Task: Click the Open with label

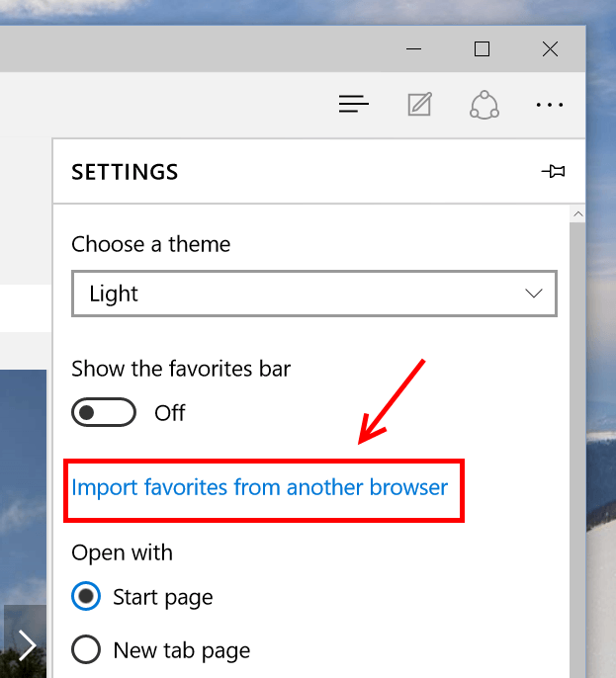Action: 122,552
